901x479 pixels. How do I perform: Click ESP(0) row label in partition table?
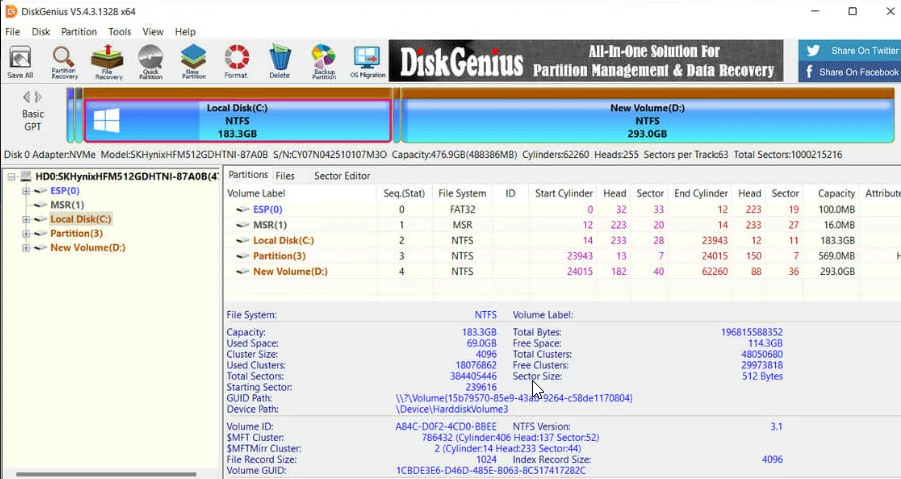(268, 210)
